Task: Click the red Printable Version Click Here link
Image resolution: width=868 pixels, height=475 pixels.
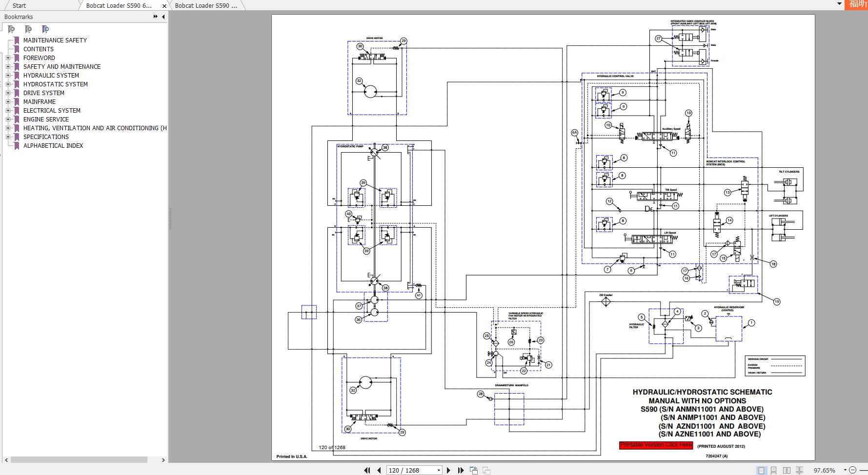Action: point(656,445)
